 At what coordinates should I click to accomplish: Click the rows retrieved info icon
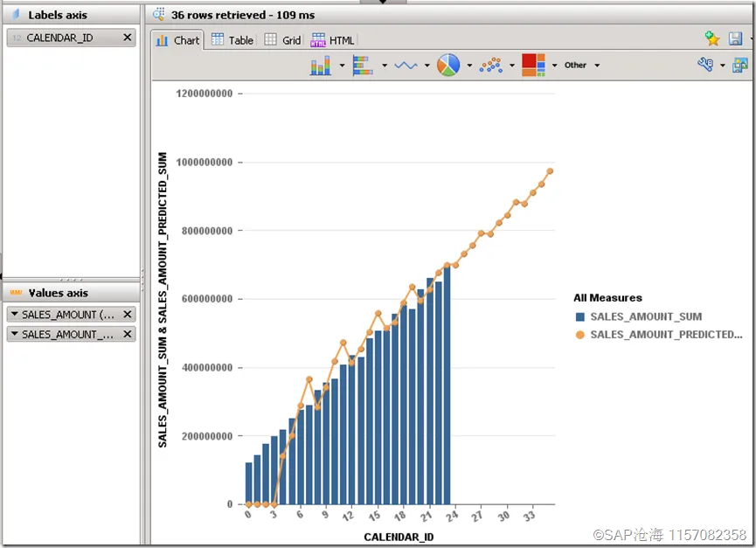click(158, 15)
